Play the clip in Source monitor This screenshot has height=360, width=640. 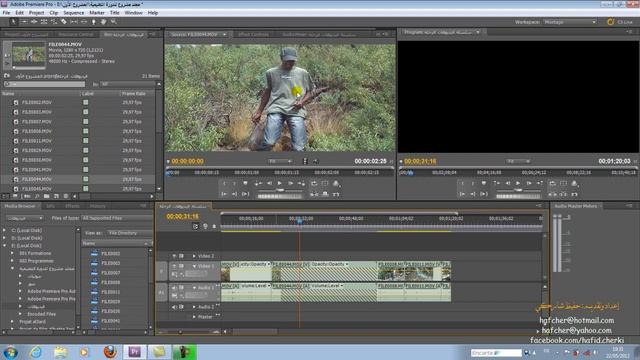pos(280,184)
